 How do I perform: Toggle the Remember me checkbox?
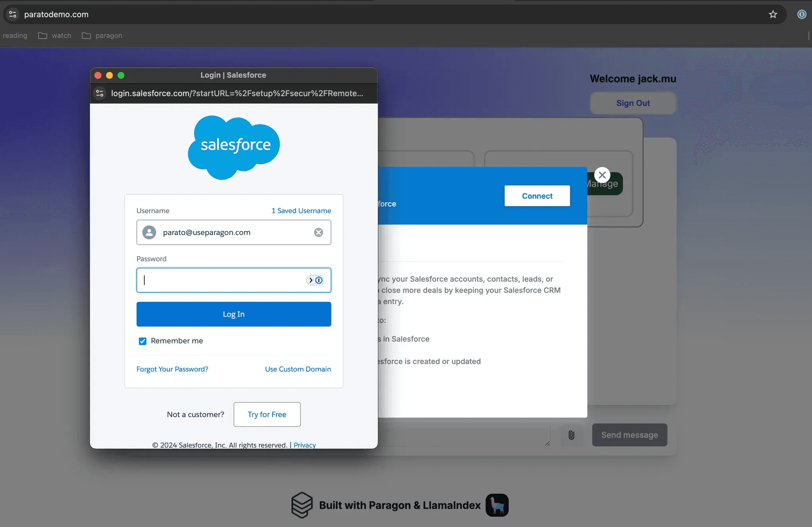142,341
